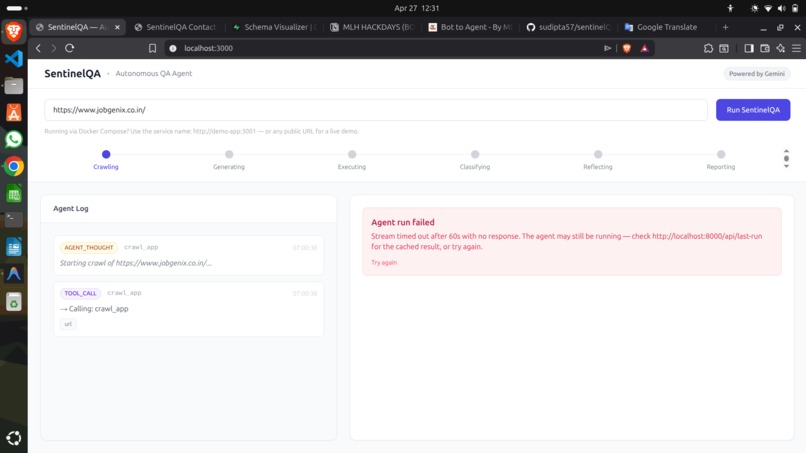This screenshot has width=806, height=453.
Task: Select the Reflecting stage dot
Action: (x=598, y=154)
